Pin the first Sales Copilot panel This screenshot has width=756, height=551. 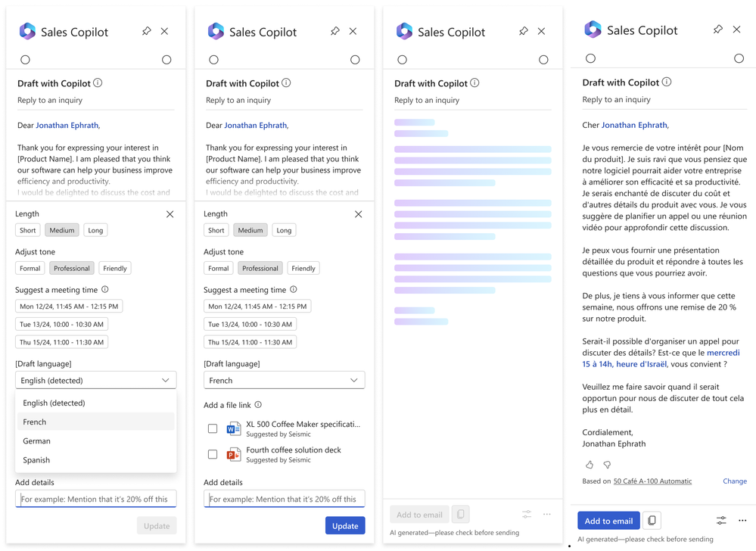pos(147,31)
